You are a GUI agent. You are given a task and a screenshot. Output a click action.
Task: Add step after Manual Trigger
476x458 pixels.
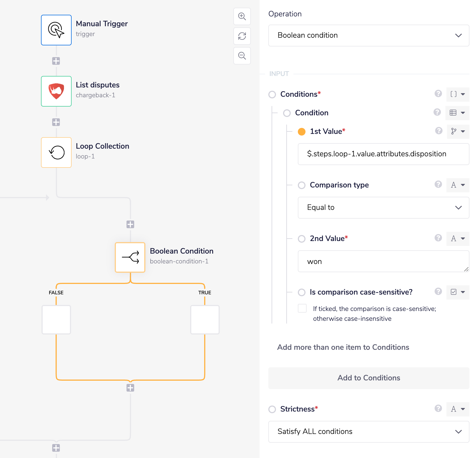click(x=56, y=61)
